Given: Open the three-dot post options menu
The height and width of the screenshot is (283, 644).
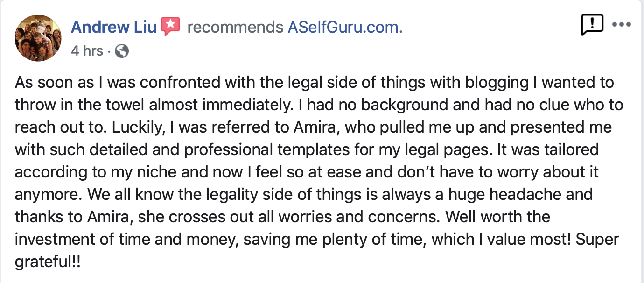Looking at the screenshot, I should coord(621,25).
